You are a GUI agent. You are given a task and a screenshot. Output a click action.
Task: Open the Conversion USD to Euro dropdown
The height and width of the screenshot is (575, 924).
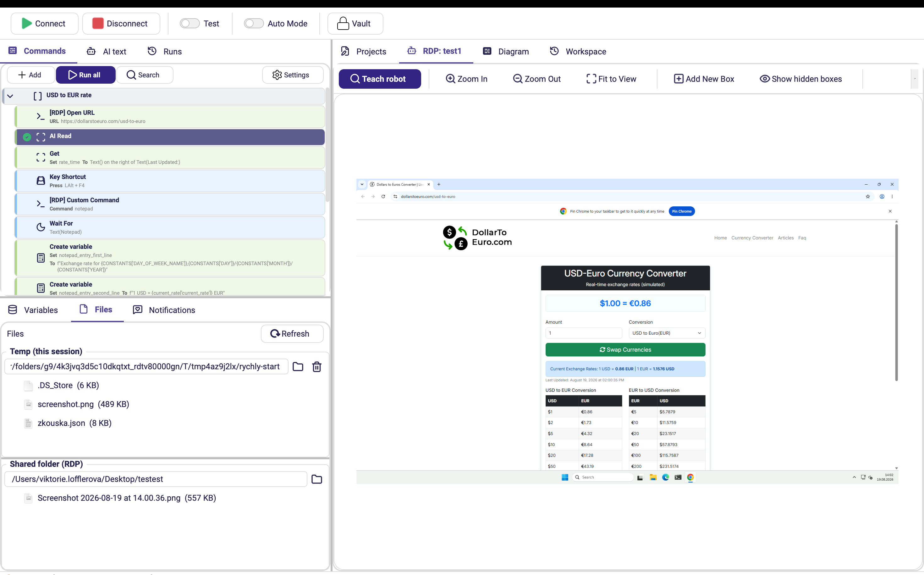(x=667, y=333)
